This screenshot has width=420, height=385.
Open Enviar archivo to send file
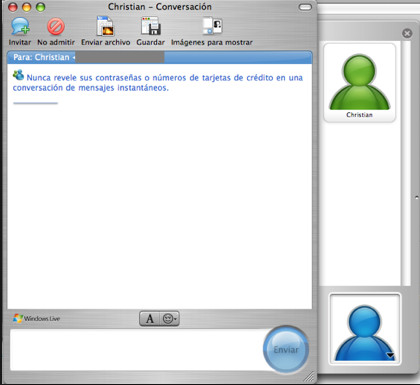[105, 26]
